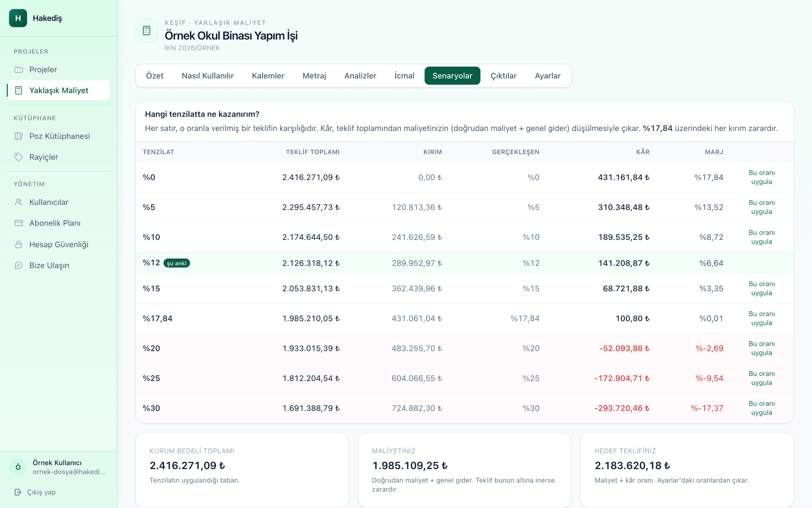
Task: Click the Kurum Bedeli Toplamı value 2.416.271,09 ₺
Action: [187, 466]
